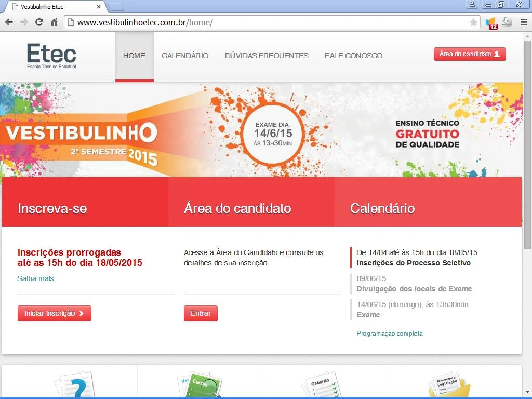Open the extension icon with badge 12
The image size is (532, 399).
tap(491, 23)
